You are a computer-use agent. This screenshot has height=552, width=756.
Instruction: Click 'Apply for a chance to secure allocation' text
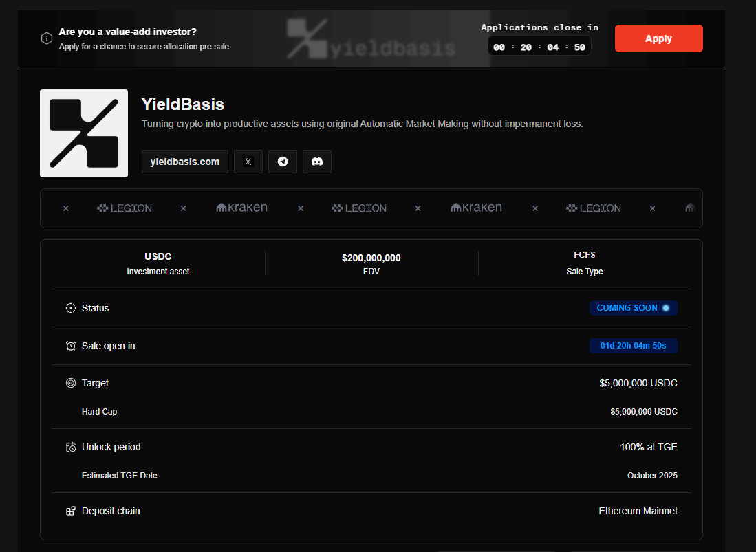(x=145, y=47)
